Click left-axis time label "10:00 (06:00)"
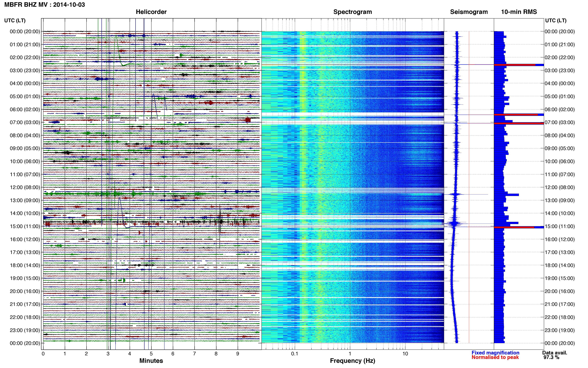 [25, 161]
